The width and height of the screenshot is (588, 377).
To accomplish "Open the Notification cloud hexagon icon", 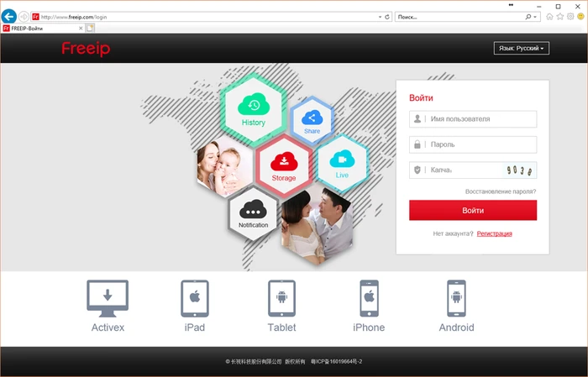I will point(253,214).
